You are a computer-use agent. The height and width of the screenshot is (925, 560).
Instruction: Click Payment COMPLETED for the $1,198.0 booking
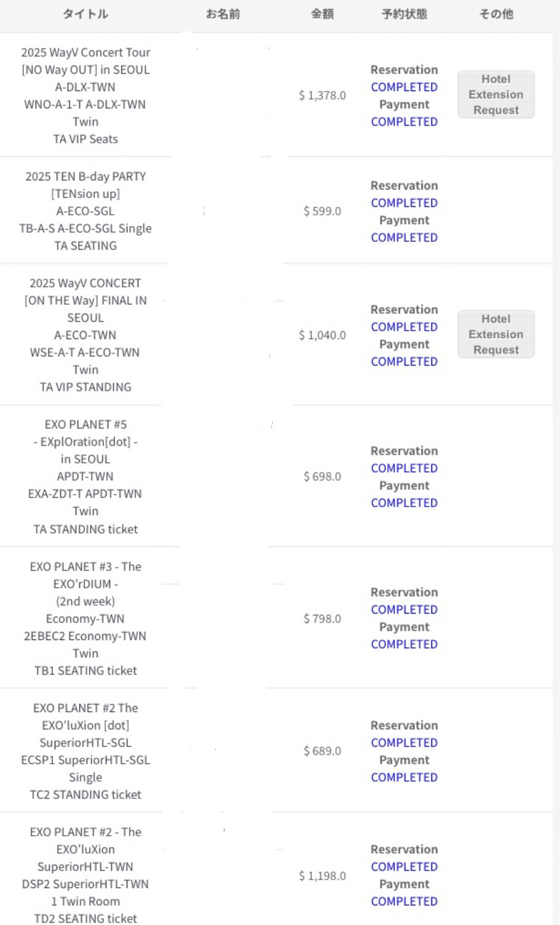(404, 902)
